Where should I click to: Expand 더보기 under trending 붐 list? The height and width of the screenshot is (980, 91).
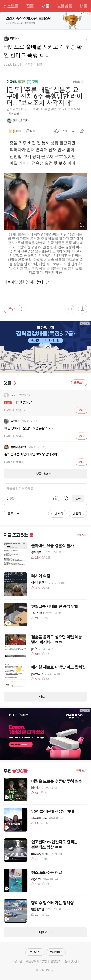click(x=45, y=696)
